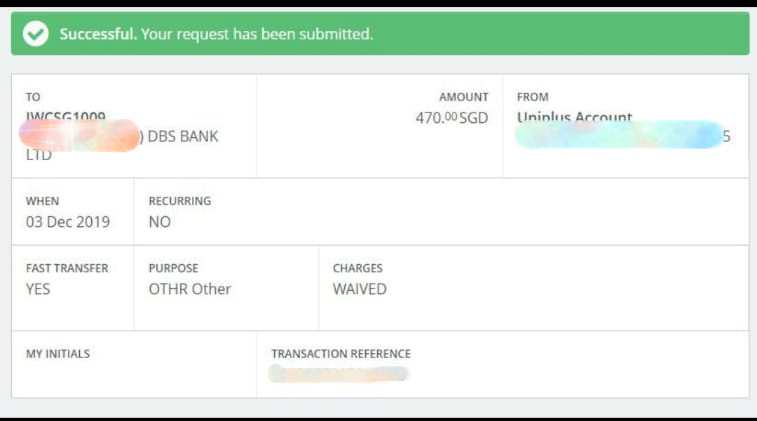Click the RECURRING field label
Image resolution: width=757 pixels, height=421 pixels.
[x=180, y=201]
